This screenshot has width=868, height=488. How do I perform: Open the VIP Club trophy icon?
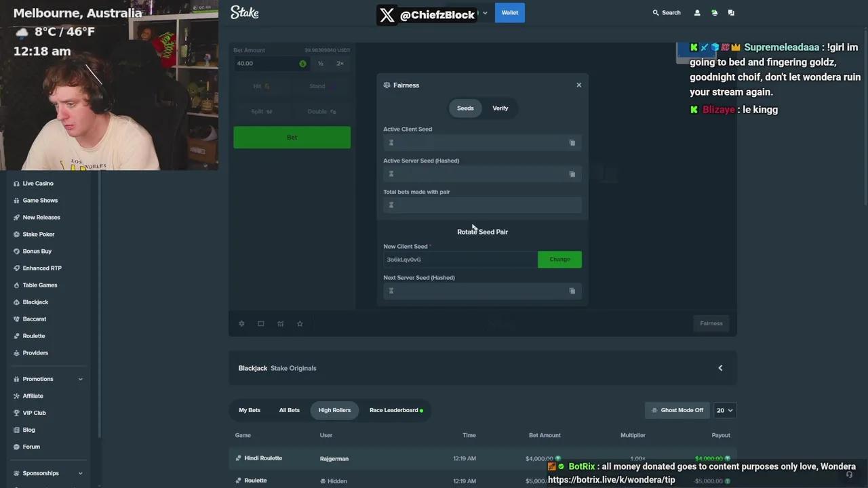(16, 413)
